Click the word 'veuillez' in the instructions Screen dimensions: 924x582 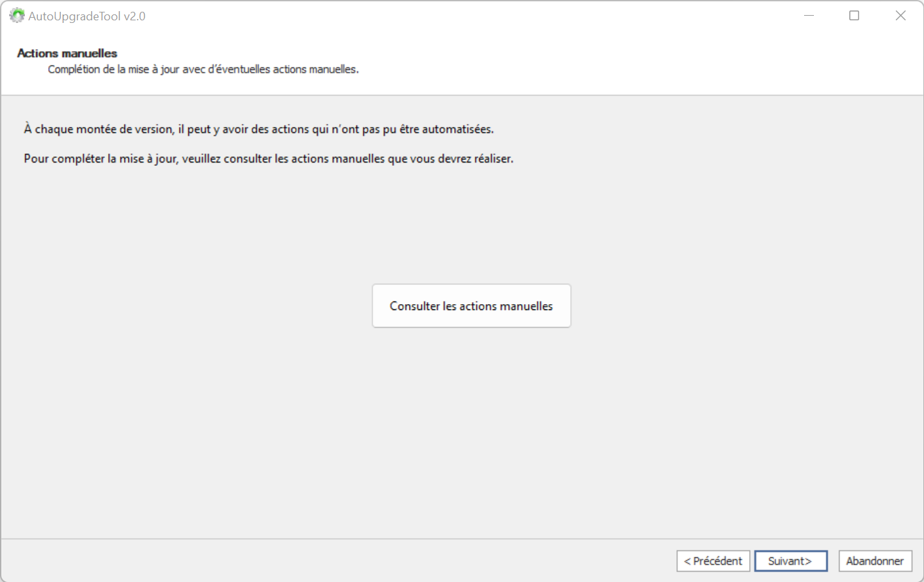201,159
